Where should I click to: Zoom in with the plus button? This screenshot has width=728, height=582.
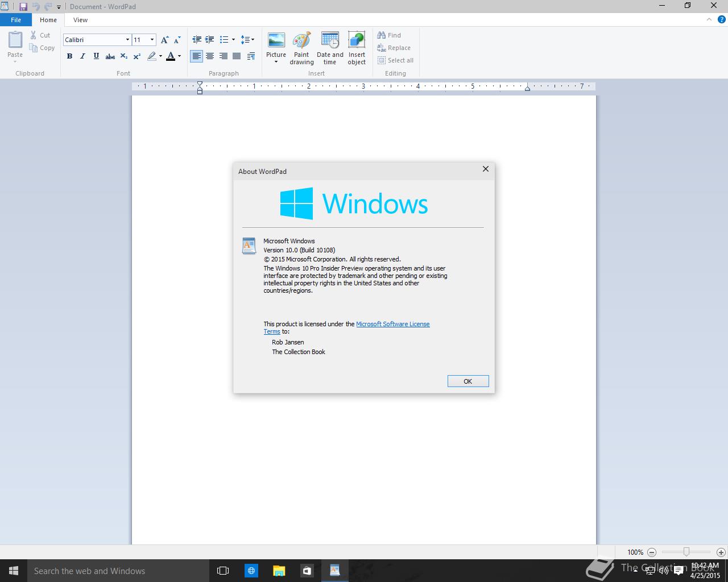coord(721,552)
